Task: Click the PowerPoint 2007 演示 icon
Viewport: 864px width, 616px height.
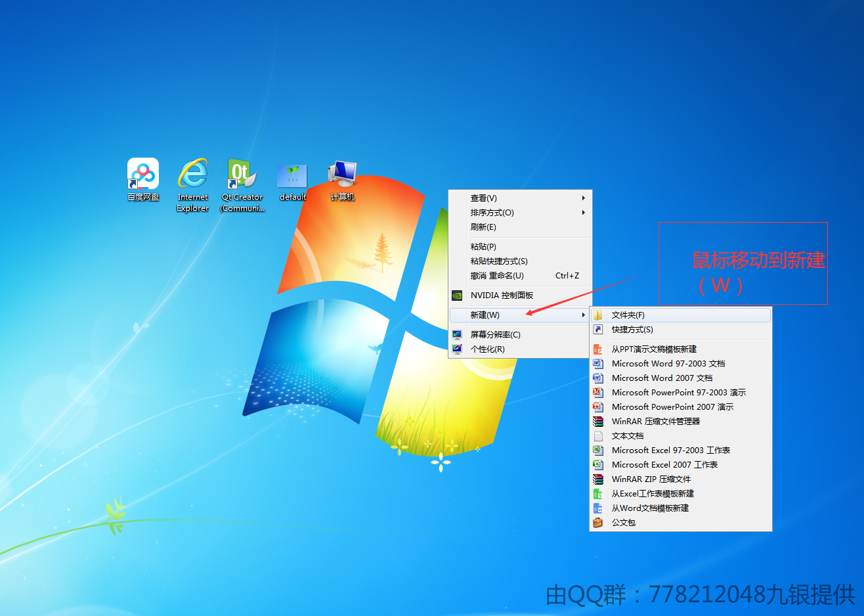Action: [x=598, y=407]
